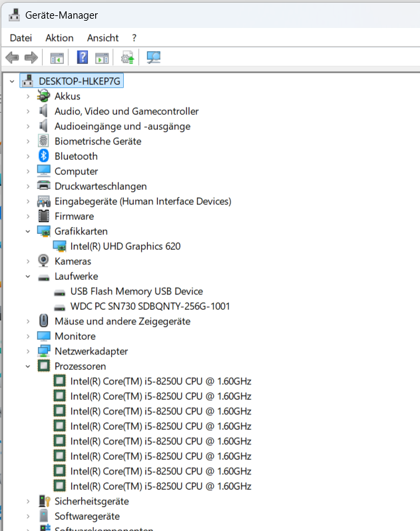This screenshot has width=420, height=531.
Task: Click the Audio, Video und Gamecontroller speaker icon
Action: (x=43, y=111)
